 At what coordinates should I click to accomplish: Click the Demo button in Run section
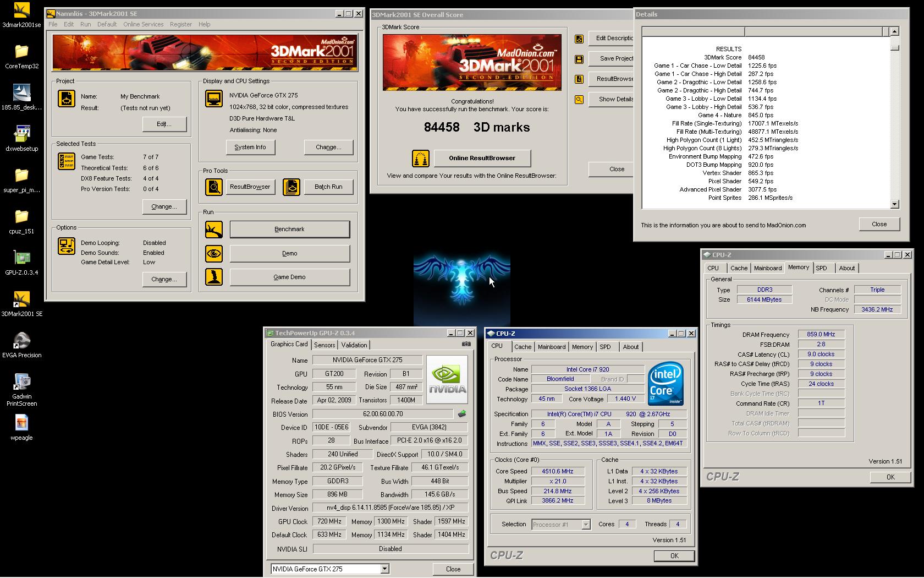point(289,254)
